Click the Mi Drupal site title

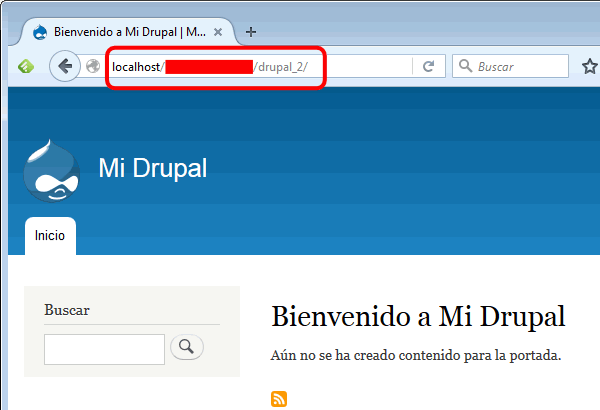point(153,168)
